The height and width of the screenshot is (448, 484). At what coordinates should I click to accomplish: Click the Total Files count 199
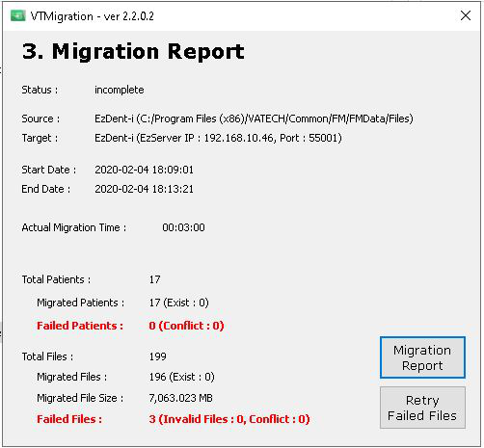coord(158,356)
